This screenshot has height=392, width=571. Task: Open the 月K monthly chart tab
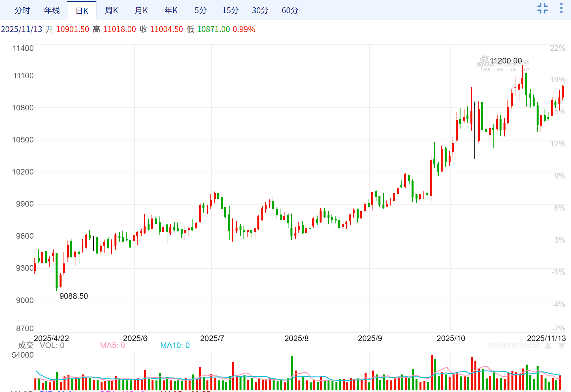coord(141,11)
